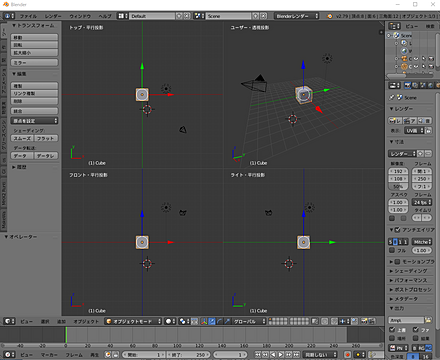The width and height of the screenshot is (440, 360).
Task: Open the Mitchell filter dropdown
Action: [422, 242]
